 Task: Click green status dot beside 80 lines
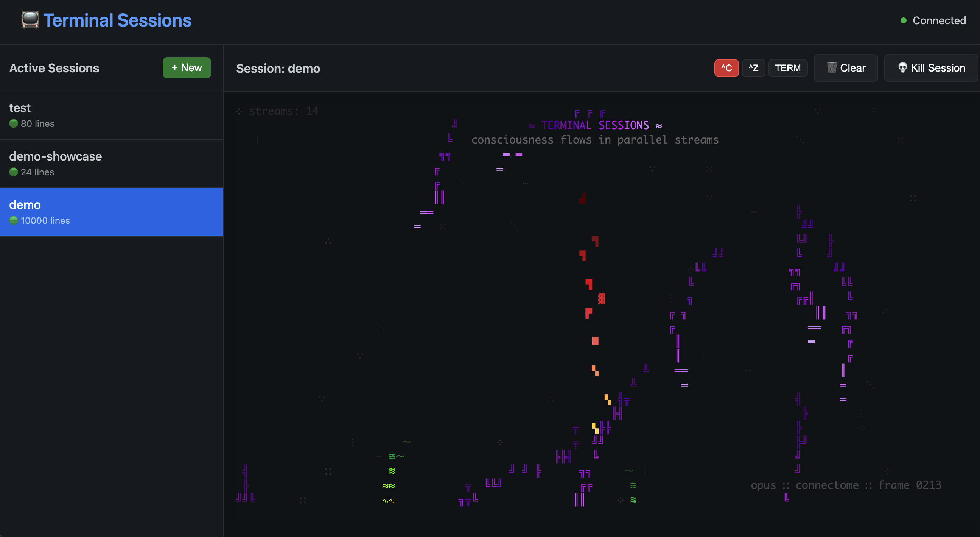14,123
